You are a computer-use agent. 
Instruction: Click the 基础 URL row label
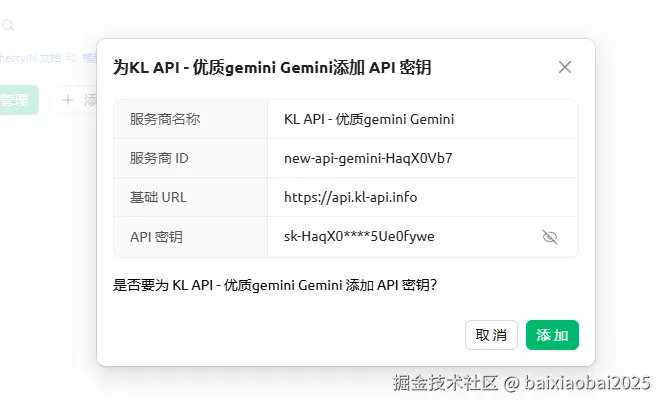(x=158, y=197)
